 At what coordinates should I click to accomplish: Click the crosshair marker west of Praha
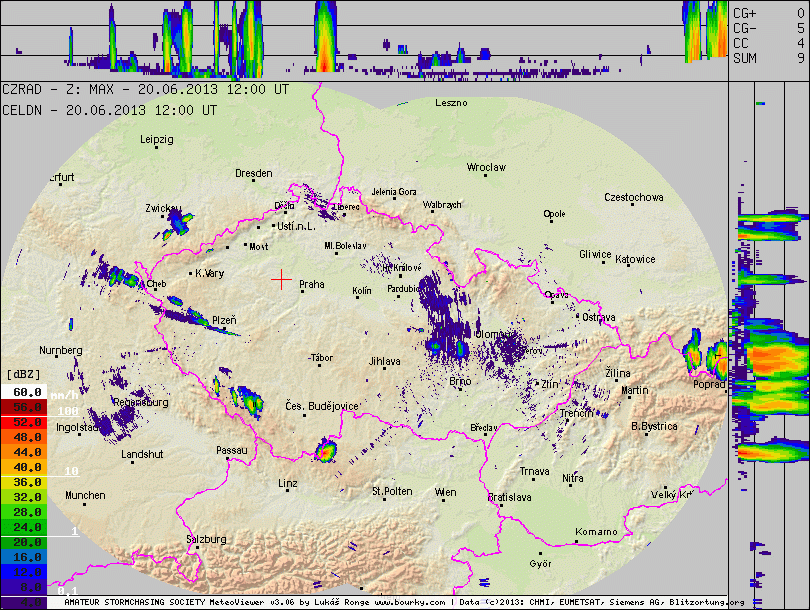coord(282,278)
